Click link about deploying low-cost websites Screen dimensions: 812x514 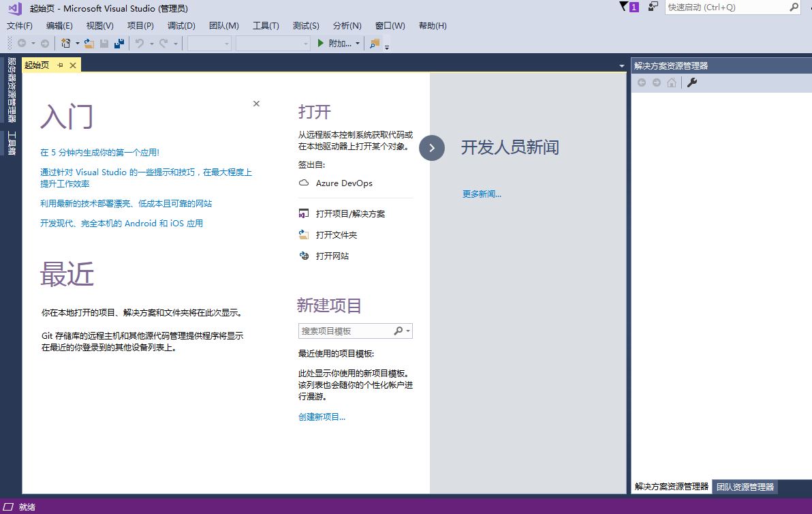[x=126, y=204]
